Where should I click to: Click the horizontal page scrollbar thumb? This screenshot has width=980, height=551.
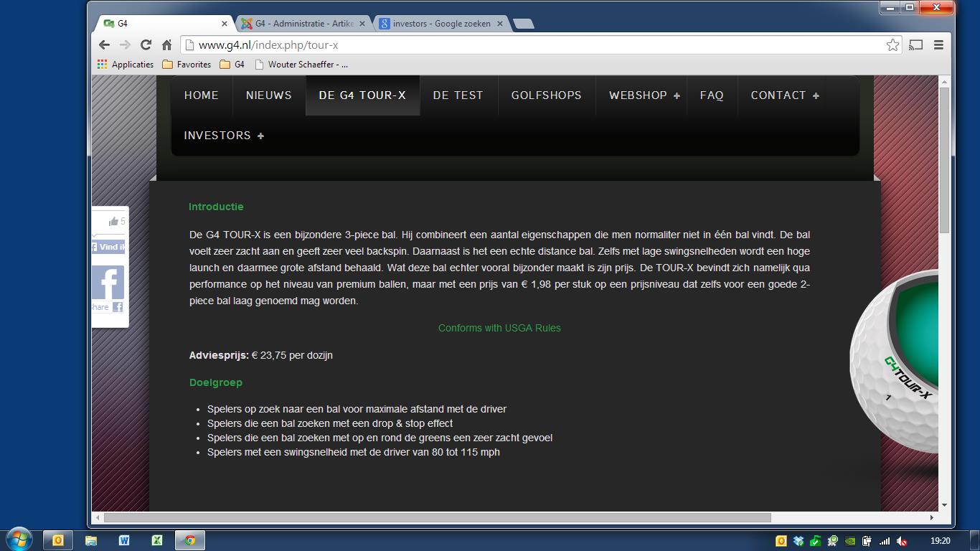[x=438, y=517]
